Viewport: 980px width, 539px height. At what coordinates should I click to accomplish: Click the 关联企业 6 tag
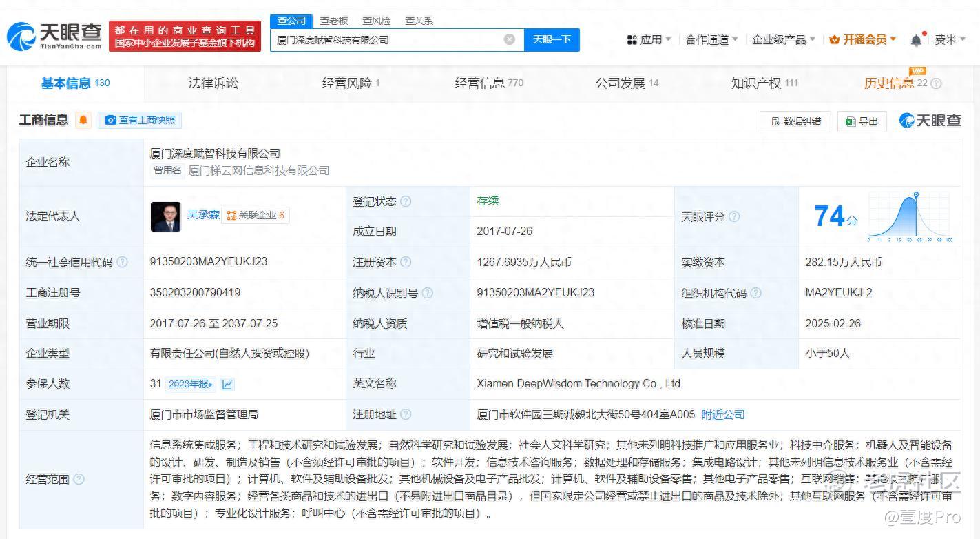[256, 215]
